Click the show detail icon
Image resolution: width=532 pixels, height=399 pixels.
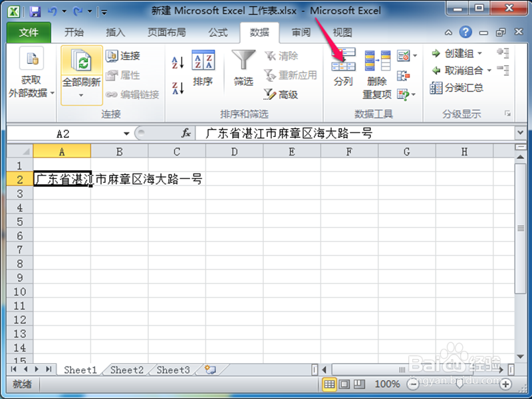click(x=503, y=53)
